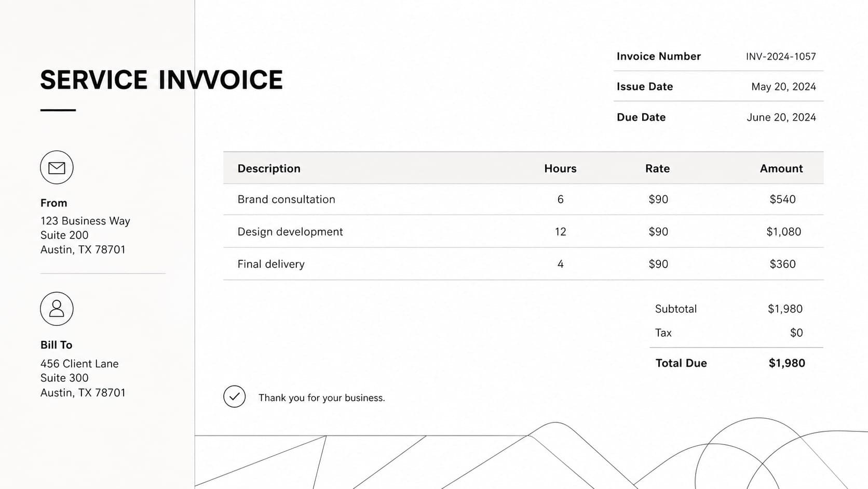Click hours value 4 for Final delivery

[560, 264]
